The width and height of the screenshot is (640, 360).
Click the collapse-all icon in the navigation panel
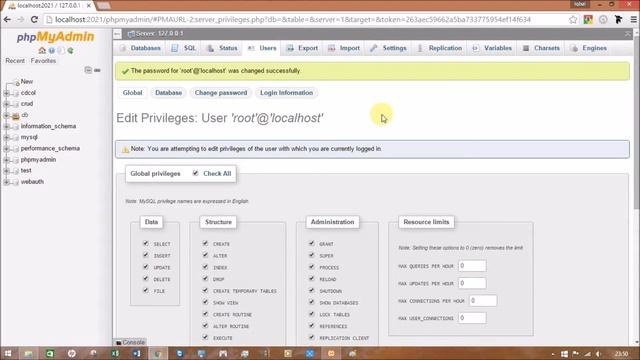88,70
